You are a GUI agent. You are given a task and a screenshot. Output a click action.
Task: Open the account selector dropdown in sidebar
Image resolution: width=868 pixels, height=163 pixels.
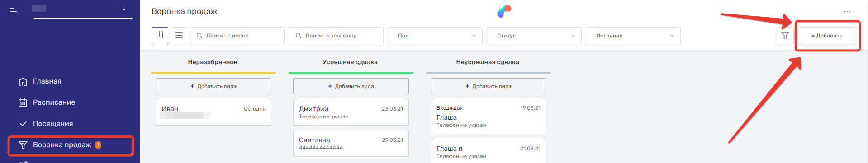83,9
